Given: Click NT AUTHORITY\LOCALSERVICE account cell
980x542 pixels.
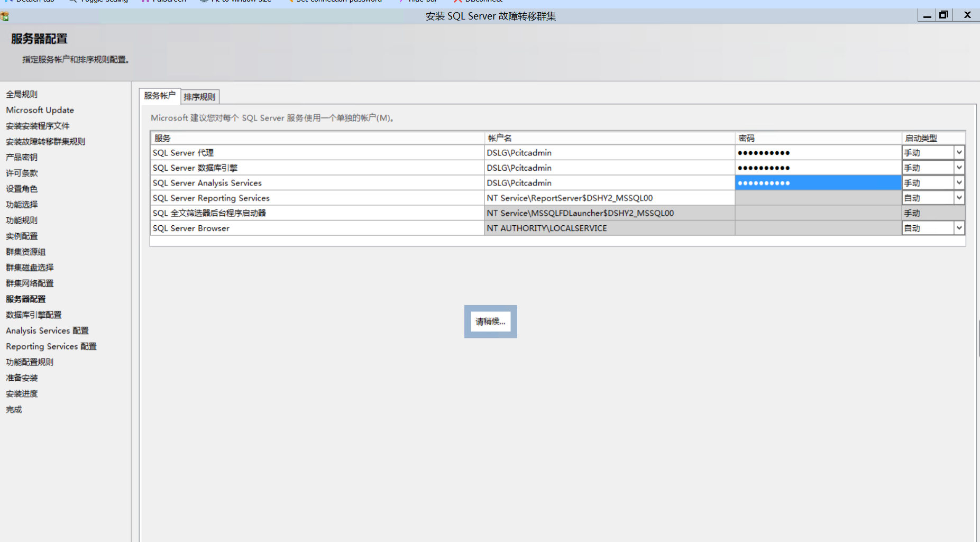Looking at the screenshot, I should (x=609, y=228).
